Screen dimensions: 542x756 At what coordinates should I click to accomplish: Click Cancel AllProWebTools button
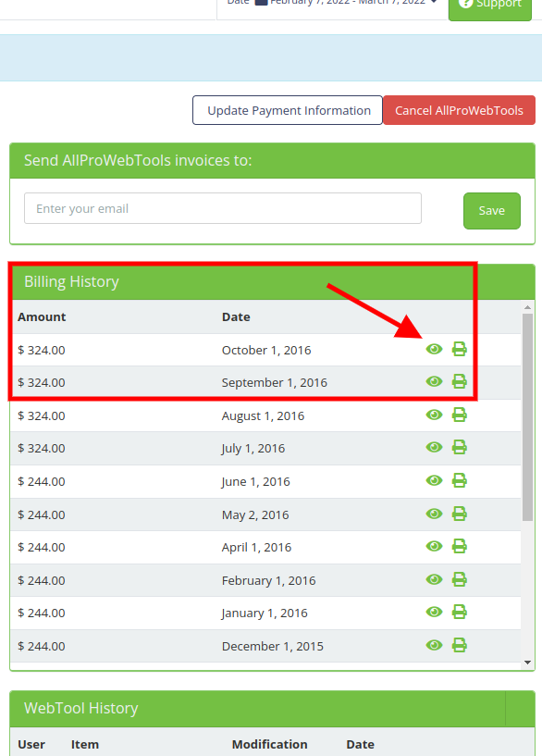459,110
